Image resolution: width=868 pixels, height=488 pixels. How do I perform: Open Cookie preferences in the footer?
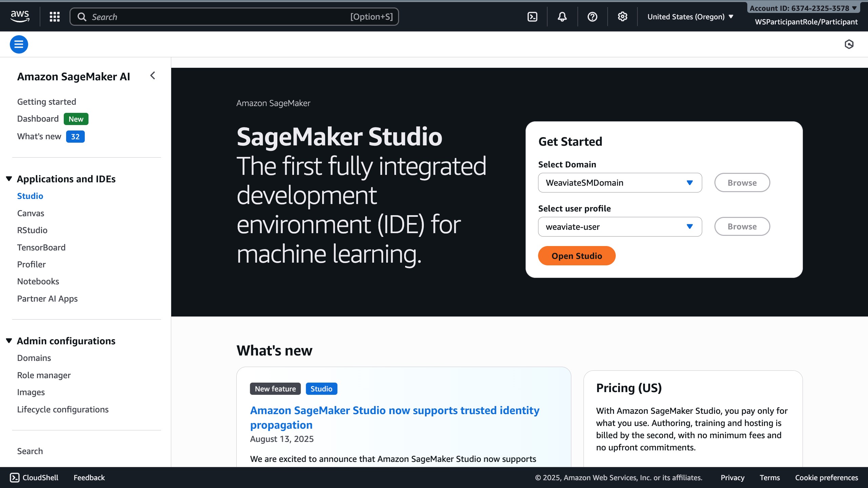[827, 477]
